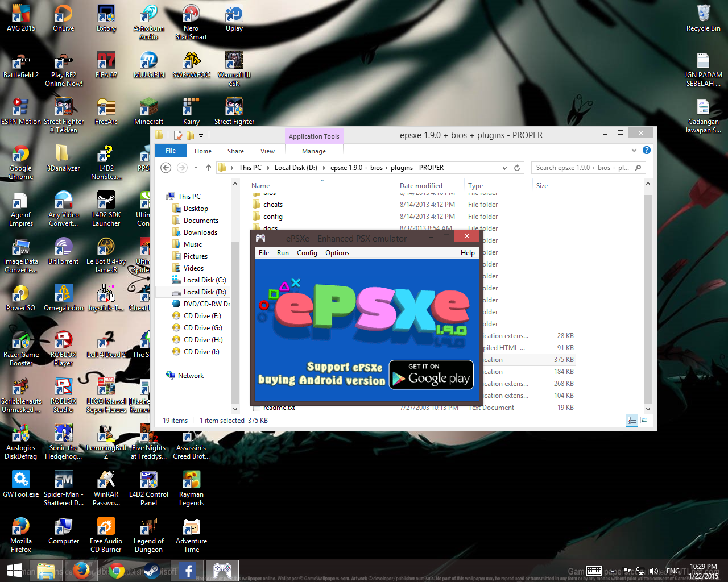Select WinRAR Password desktop icon
Screen dimensions: 728x582
coord(106,488)
